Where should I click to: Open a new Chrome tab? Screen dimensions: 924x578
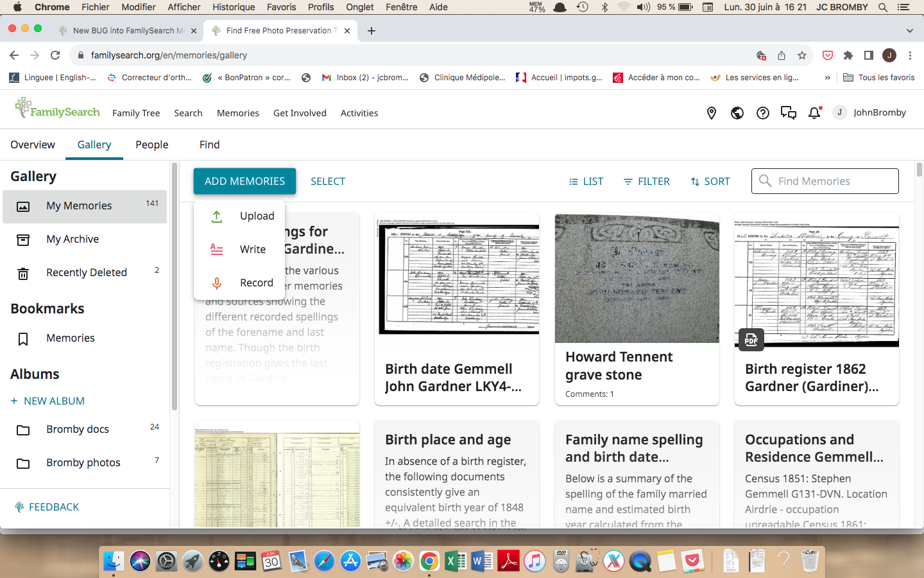pos(372,30)
